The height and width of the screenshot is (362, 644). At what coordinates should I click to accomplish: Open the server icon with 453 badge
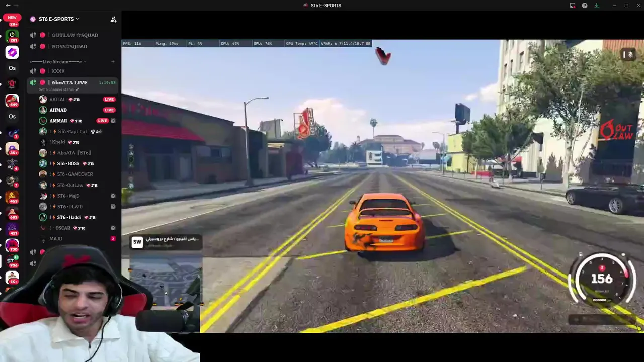tap(12, 197)
